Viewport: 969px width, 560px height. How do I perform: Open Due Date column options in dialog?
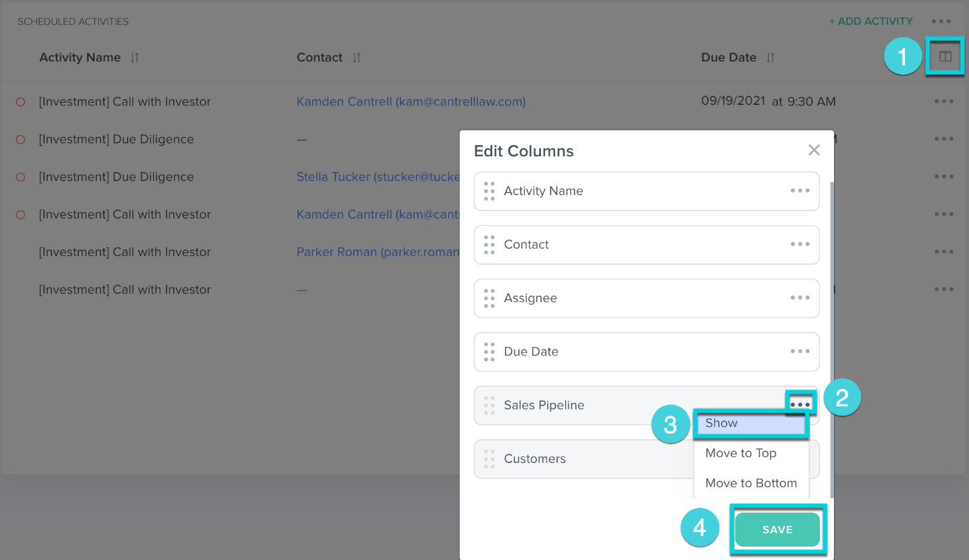click(x=800, y=351)
